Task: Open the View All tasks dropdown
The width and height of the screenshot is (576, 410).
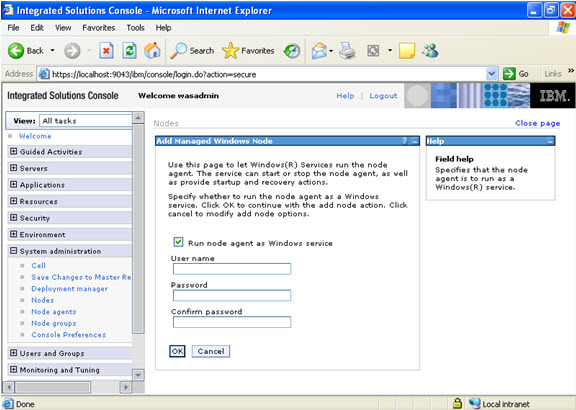Action: 86,121
